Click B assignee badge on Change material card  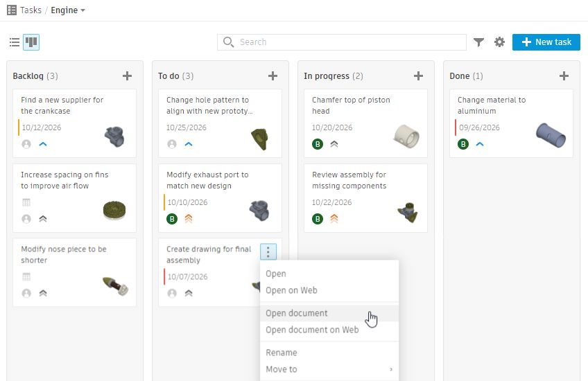[x=463, y=144]
